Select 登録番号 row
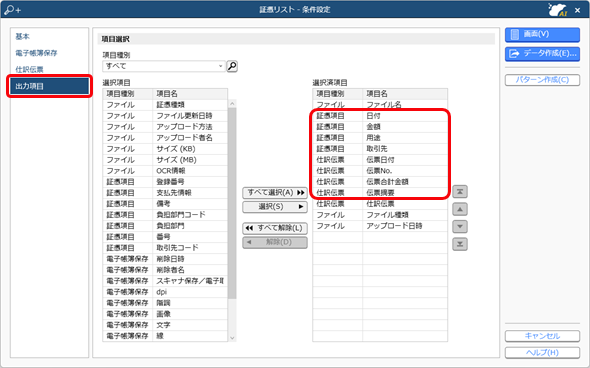590x368 pixels. [x=165, y=182]
